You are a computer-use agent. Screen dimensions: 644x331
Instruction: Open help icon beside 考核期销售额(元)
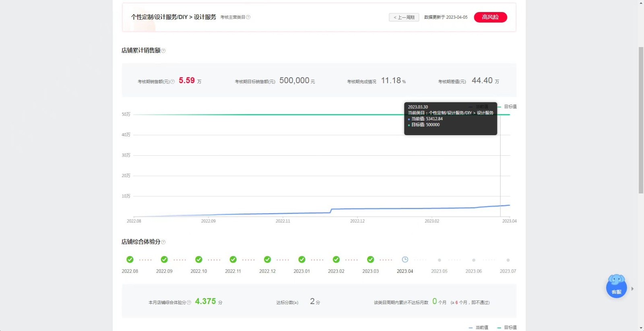click(x=172, y=82)
